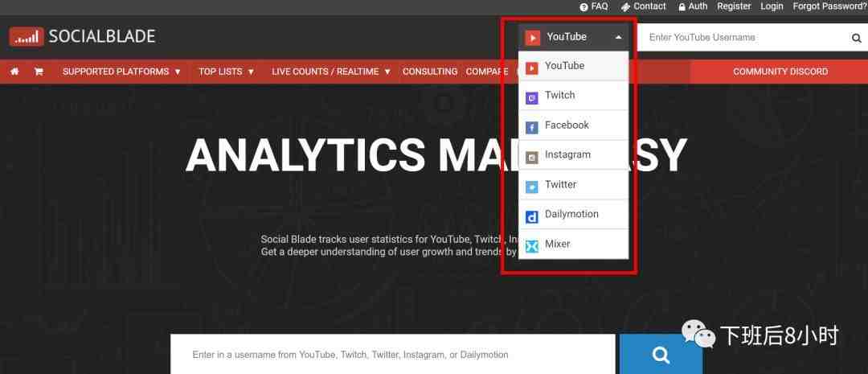The height and width of the screenshot is (374, 868).
Task: Click the Social Blade logo
Action: coord(82,36)
